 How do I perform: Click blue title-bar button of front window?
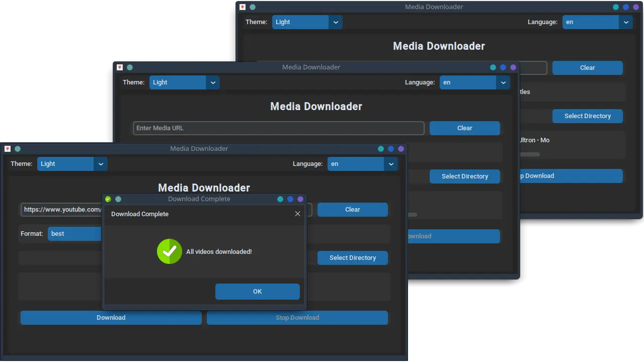point(391,149)
